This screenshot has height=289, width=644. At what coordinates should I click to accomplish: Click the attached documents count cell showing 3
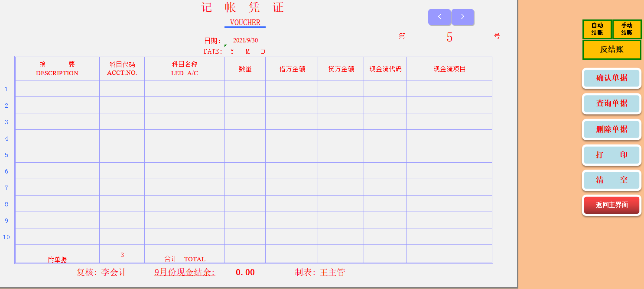pos(122,254)
